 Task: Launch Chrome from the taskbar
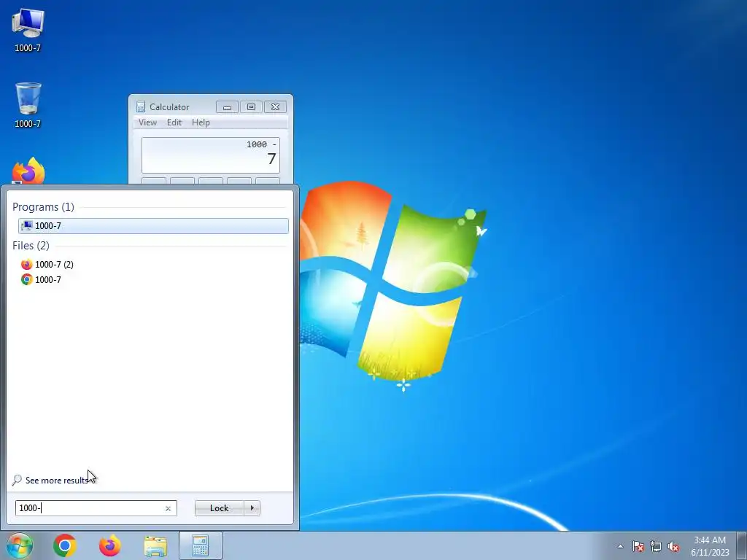point(65,545)
